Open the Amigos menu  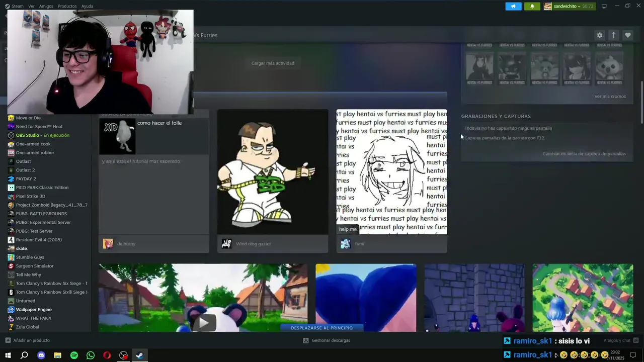click(46, 6)
